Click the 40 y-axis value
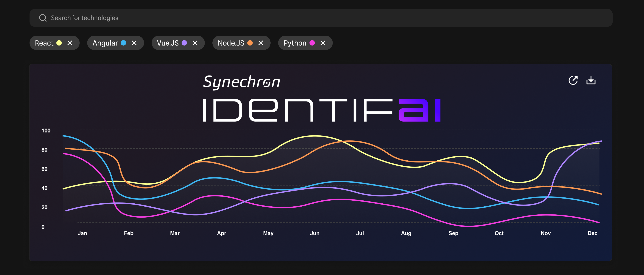This screenshot has height=275, width=644. [x=44, y=188]
